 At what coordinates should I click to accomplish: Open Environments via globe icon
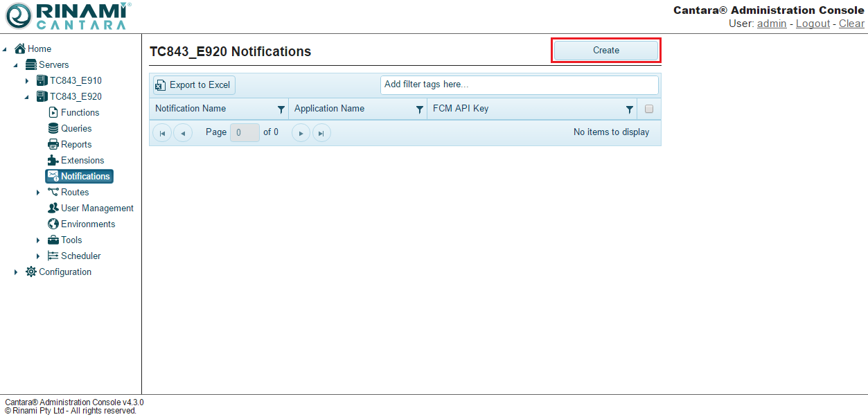[53, 224]
